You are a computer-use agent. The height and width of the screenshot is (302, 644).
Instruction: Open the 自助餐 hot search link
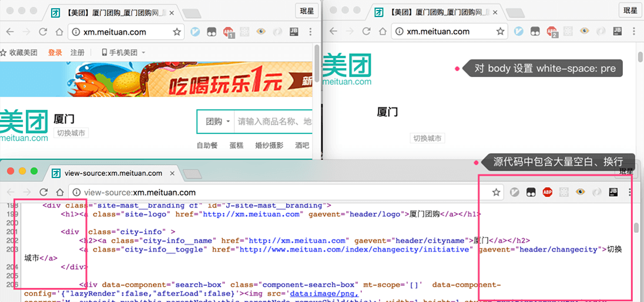[207, 145]
